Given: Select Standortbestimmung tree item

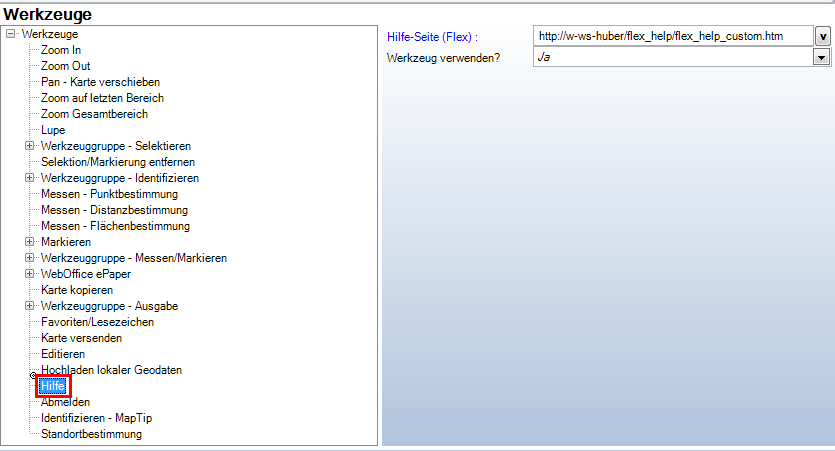Looking at the screenshot, I should coord(92,434).
